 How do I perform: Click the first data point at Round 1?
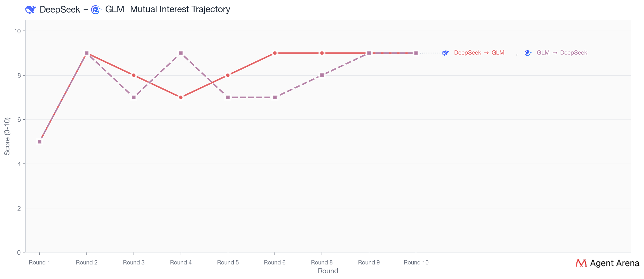[x=40, y=141]
